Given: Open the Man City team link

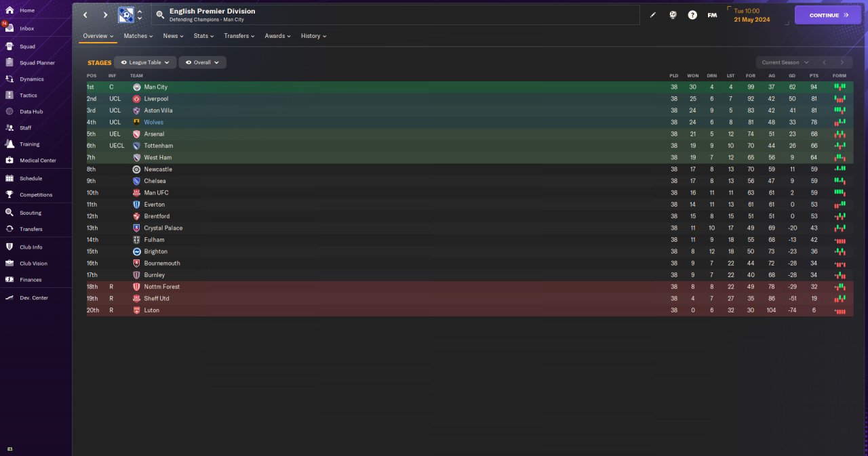Looking at the screenshot, I should pos(155,87).
